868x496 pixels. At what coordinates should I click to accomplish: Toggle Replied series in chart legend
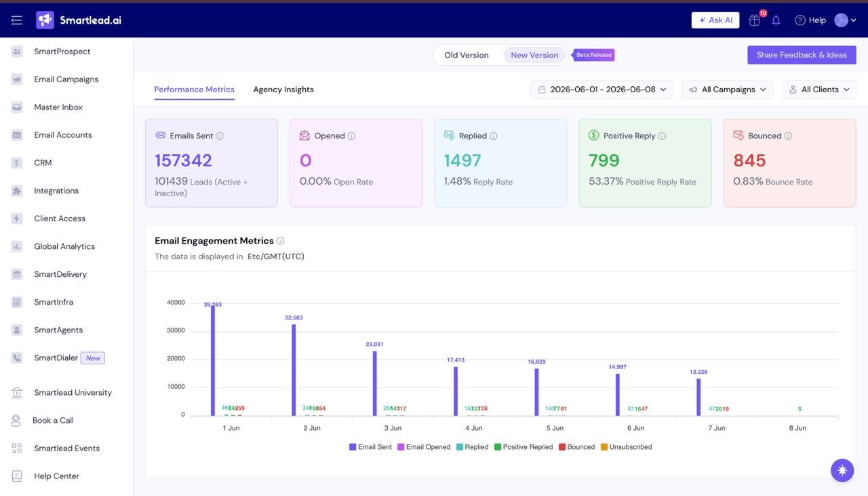coord(472,447)
